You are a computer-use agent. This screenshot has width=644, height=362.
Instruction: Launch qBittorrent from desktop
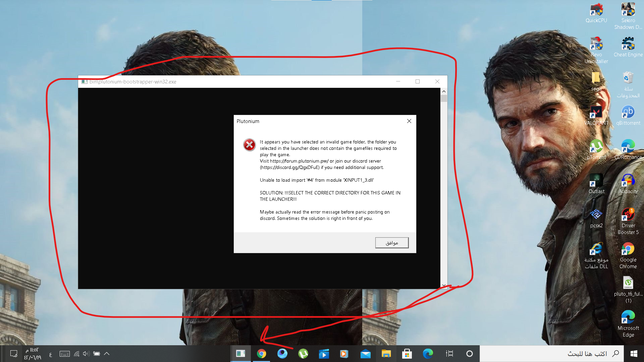pos(628,115)
